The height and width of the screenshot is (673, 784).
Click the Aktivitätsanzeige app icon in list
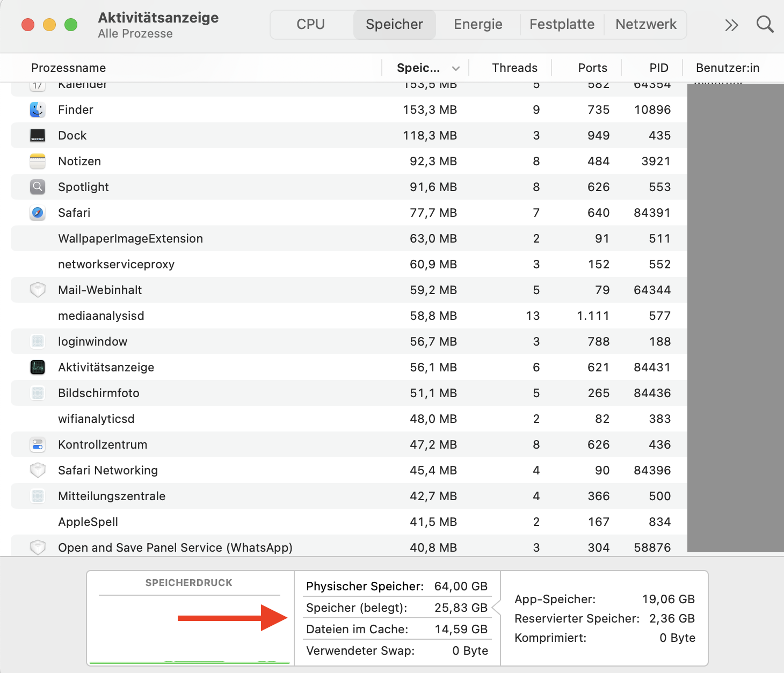(x=37, y=367)
